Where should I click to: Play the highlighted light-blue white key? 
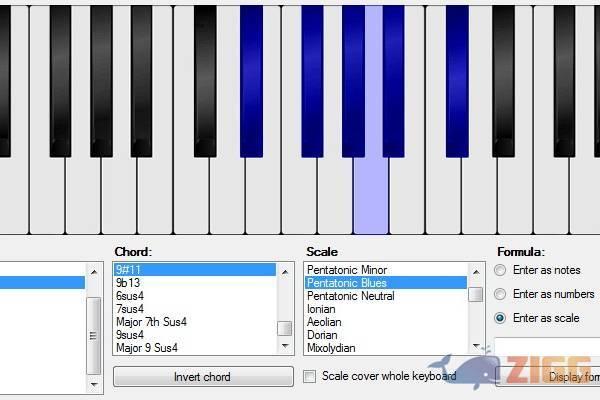(371, 195)
